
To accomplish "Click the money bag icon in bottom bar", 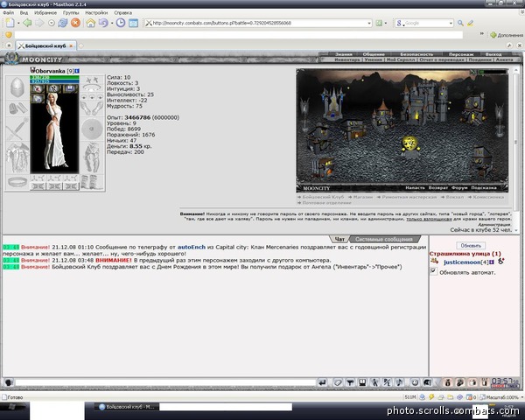I will tap(448, 382).
